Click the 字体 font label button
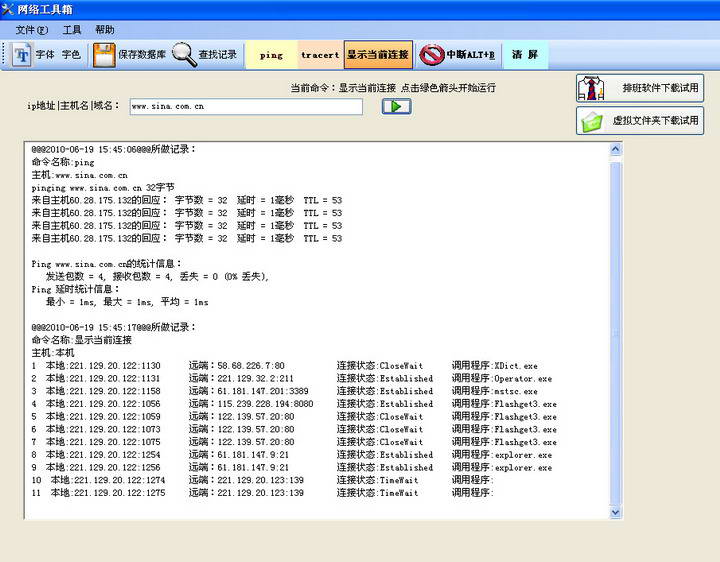This screenshot has width=720, height=562. [46, 55]
